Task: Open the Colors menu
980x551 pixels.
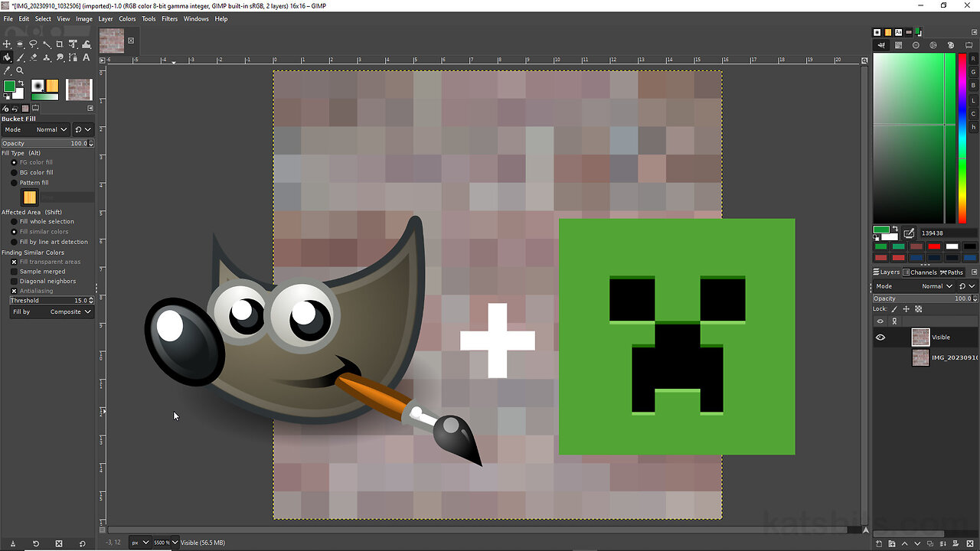Action: 127,18
